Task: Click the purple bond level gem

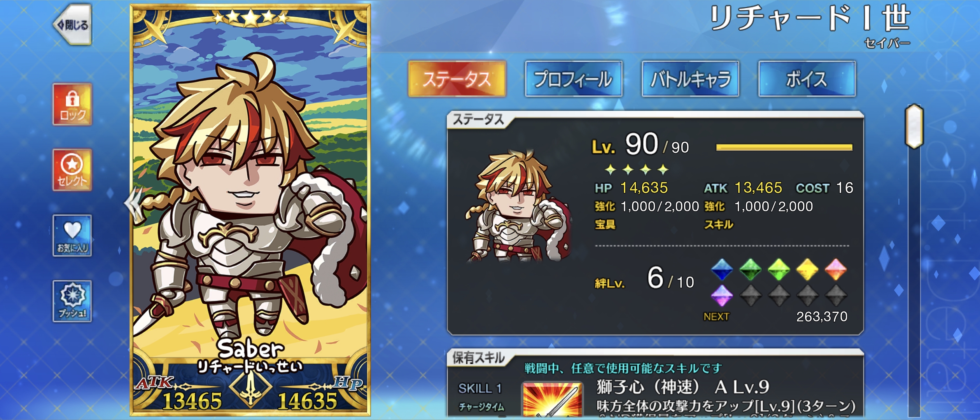Action: point(722,296)
